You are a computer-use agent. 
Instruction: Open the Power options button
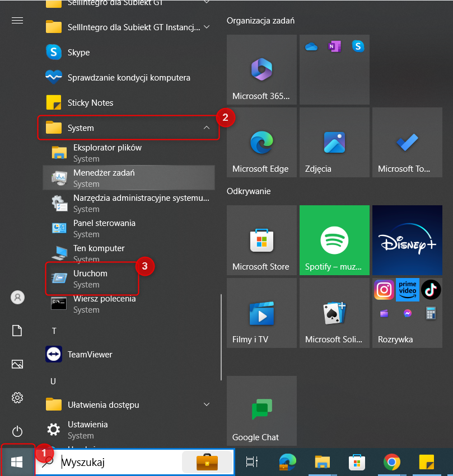coord(17,431)
